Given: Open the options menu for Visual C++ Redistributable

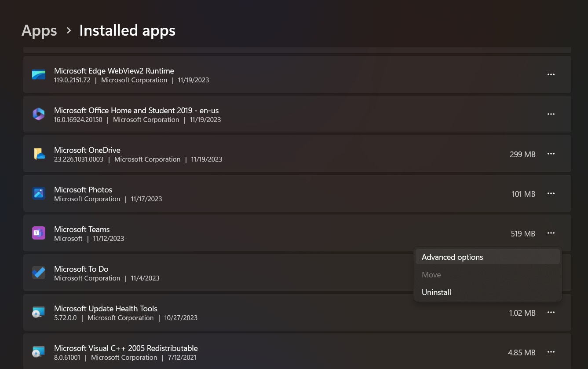Looking at the screenshot, I should (551, 352).
